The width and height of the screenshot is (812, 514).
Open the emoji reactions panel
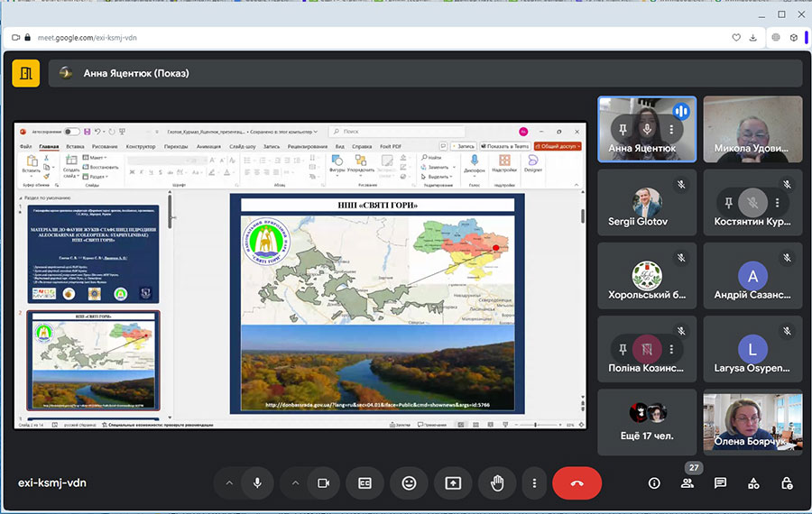[409, 483]
